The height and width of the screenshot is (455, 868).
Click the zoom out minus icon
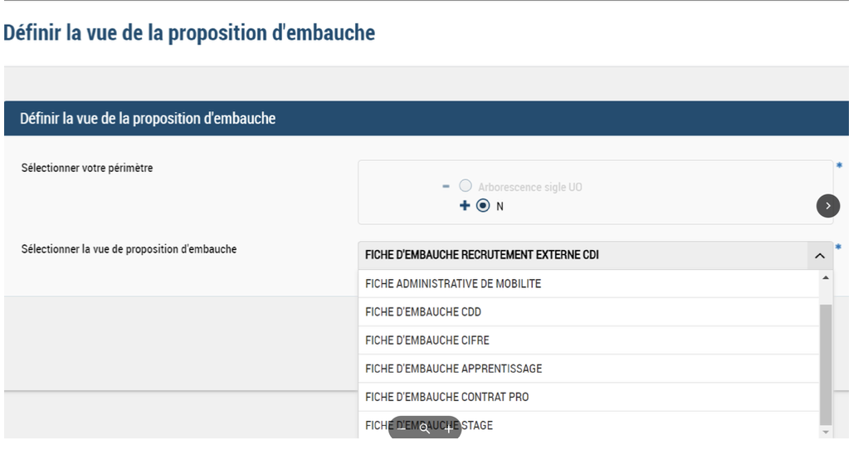pyautogui.click(x=402, y=428)
